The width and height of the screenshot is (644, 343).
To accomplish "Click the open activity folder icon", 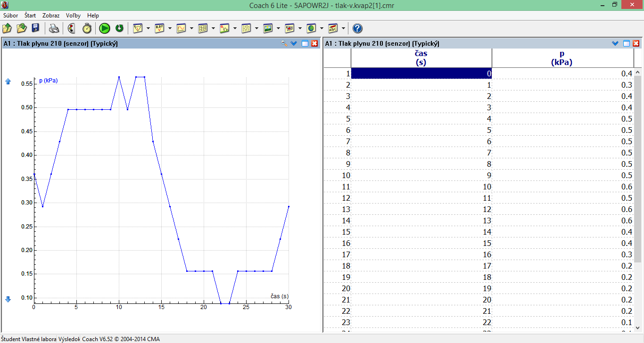I will click(x=7, y=28).
